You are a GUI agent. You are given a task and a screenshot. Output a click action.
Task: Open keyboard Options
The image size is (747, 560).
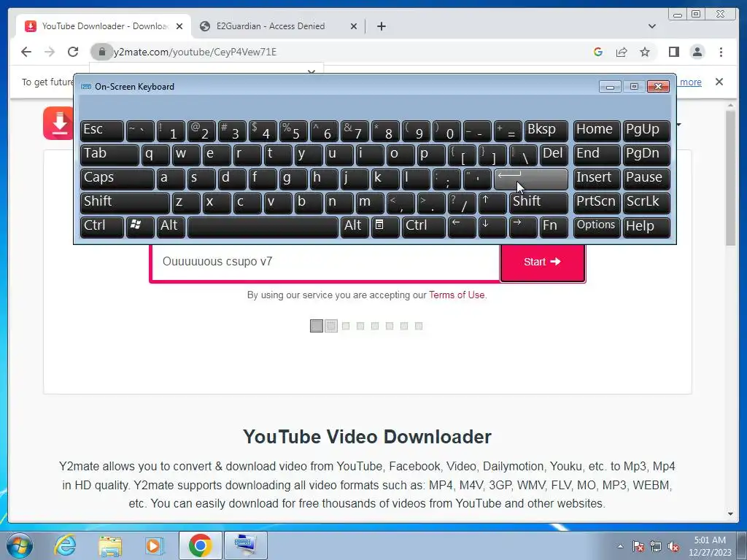(x=597, y=227)
